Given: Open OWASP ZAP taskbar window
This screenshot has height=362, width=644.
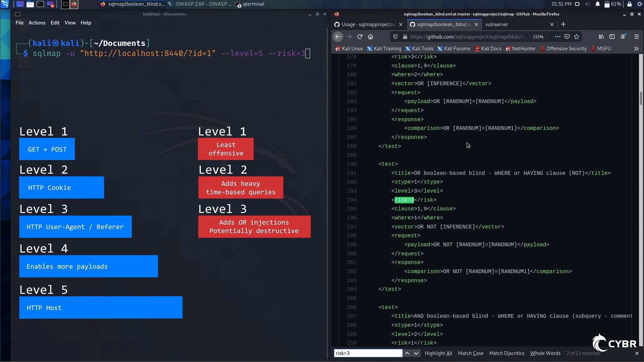Looking at the screenshot, I should coord(199,4).
